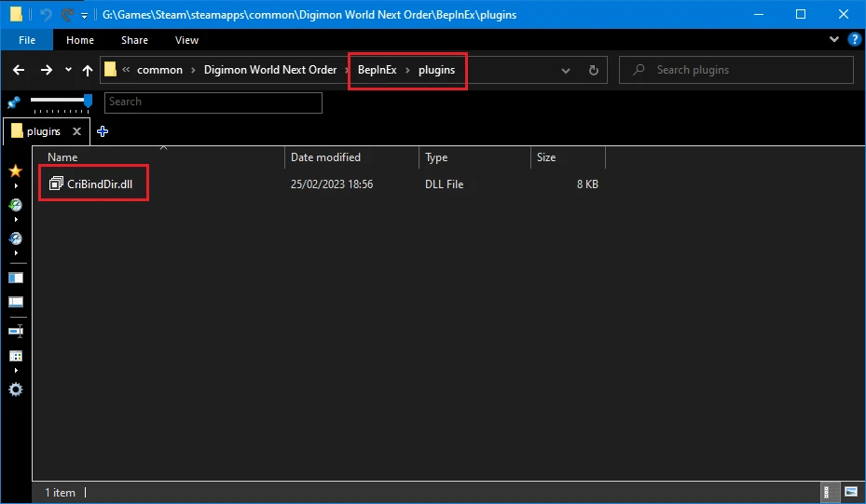Click the rename text-field icon in sidebar
866x504 pixels.
pos(16,332)
